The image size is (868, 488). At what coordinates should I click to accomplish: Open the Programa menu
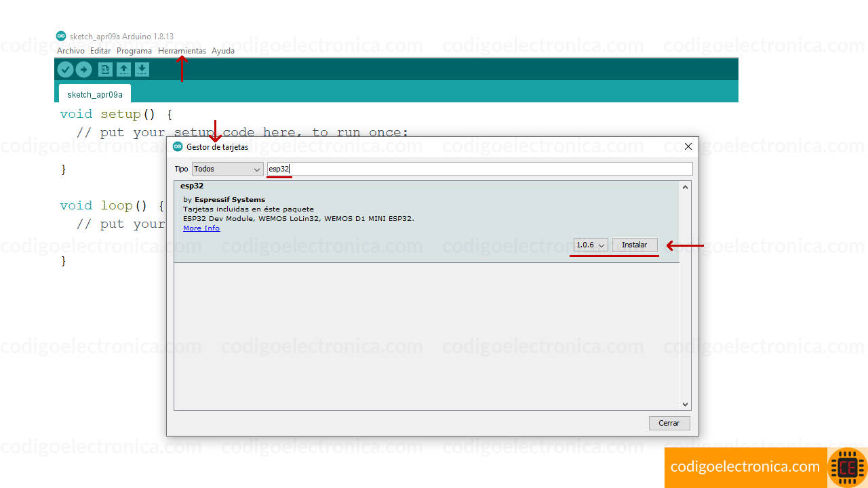[134, 51]
